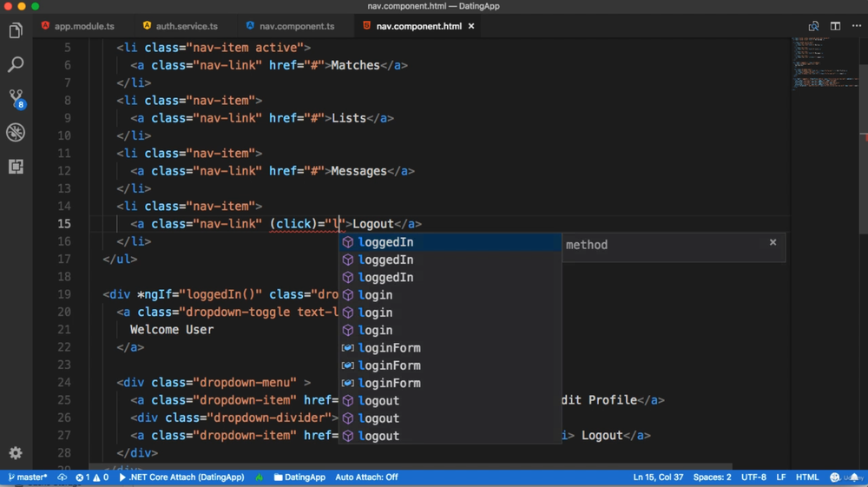Click the notifications bell icon
This screenshot has height=487, width=868.
(855, 477)
